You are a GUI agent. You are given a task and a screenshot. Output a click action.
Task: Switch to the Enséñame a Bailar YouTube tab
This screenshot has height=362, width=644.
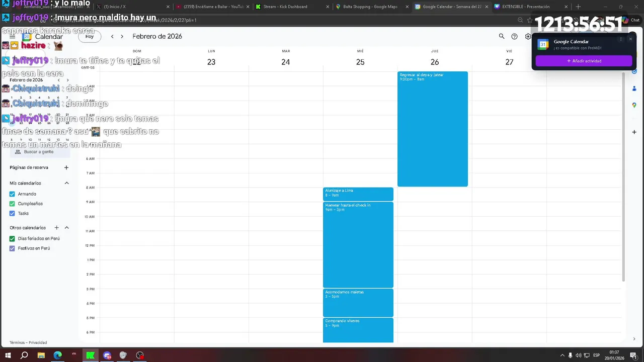211,7
